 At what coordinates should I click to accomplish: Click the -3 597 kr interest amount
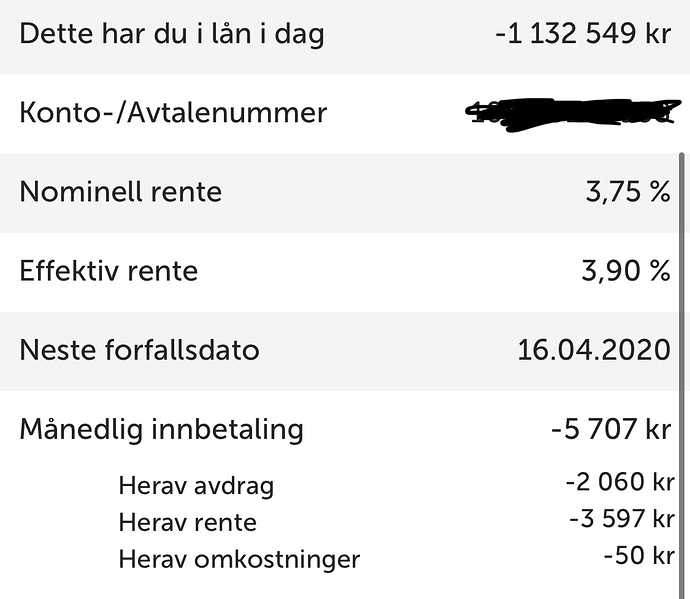pyautogui.click(x=622, y=518)
